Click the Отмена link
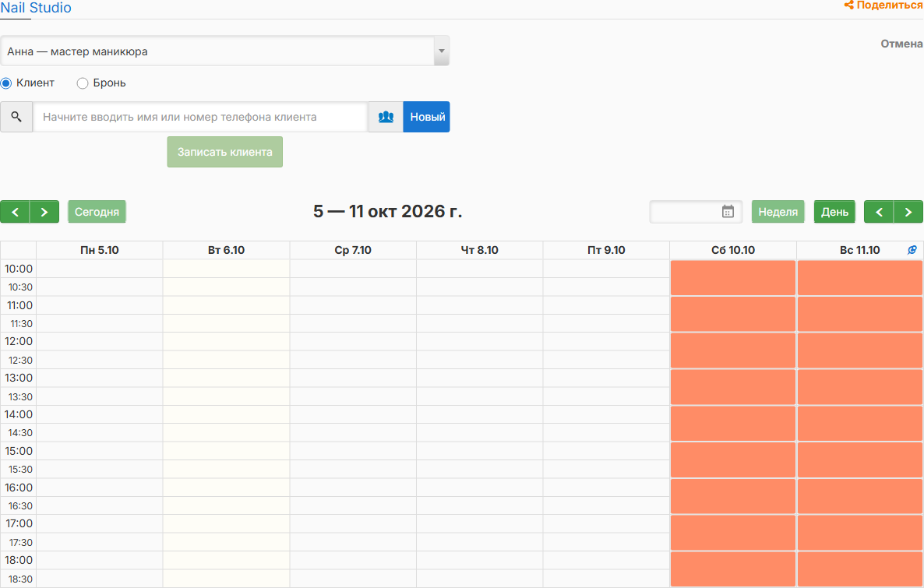This screenshot has width=924, height=588. pos(901,44)
